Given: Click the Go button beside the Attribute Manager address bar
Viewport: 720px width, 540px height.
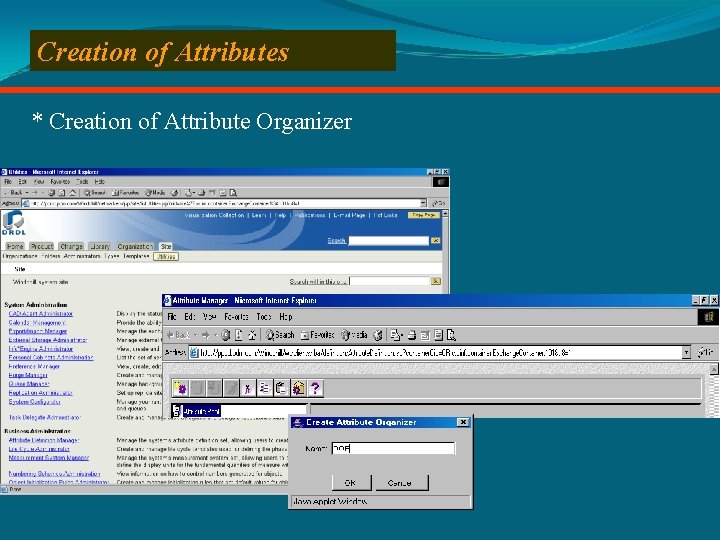Looking at the screenshot, I should click(705, 353).
